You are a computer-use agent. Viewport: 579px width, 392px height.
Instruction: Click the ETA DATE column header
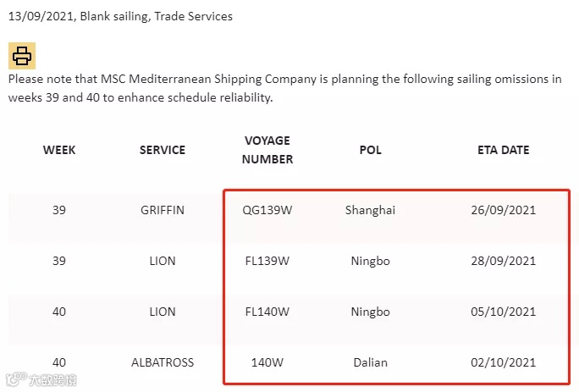click(x=503, y=150)
